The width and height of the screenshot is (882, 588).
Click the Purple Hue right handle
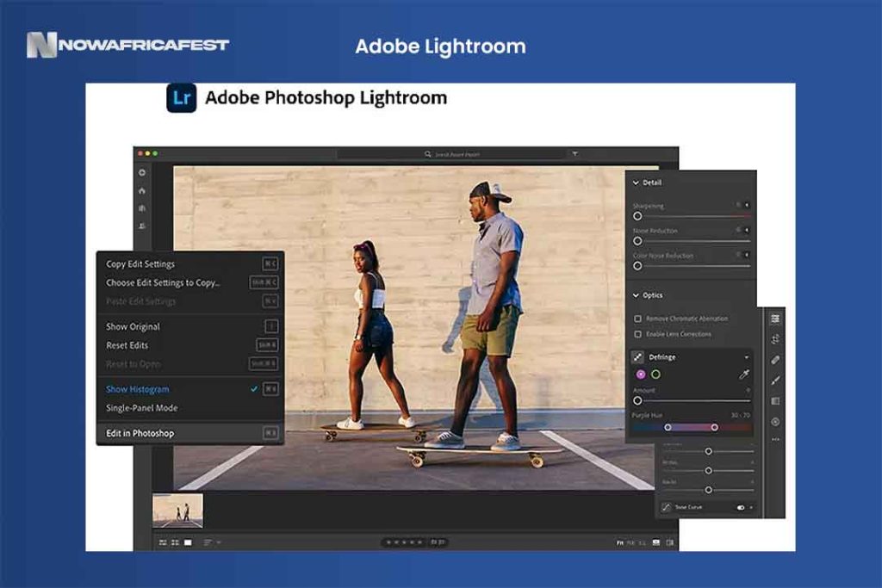pyautogui.click(x=714, y=427)
